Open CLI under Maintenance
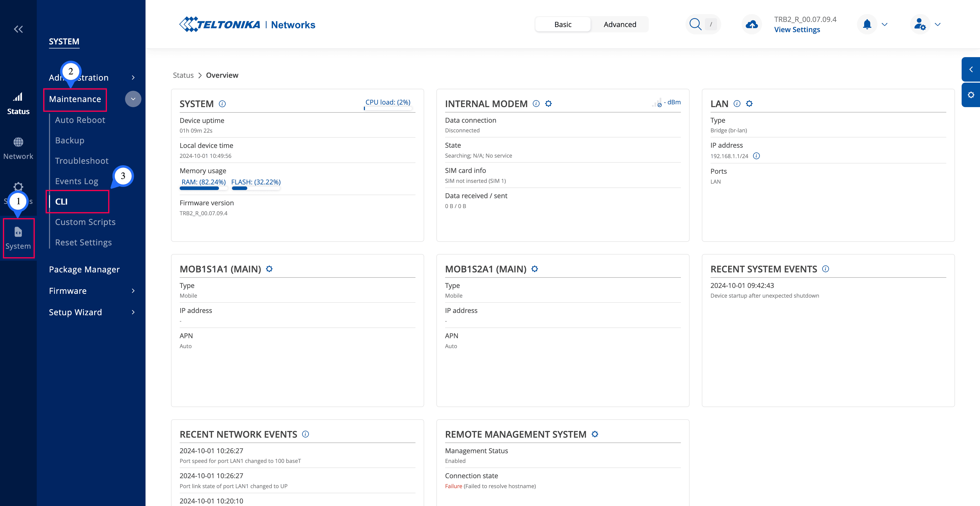This screenshot has width=980, height=506. 62,201
